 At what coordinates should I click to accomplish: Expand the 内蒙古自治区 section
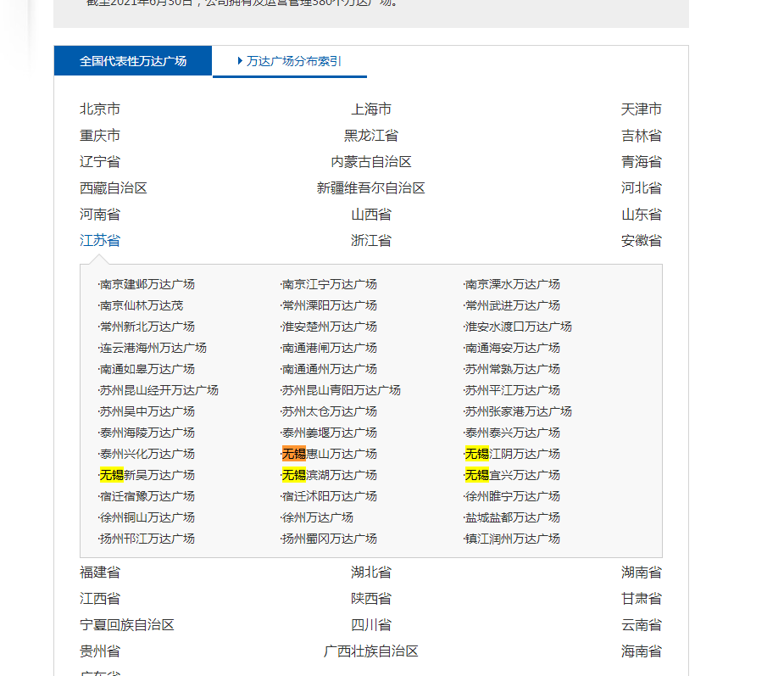coord(371,162)
